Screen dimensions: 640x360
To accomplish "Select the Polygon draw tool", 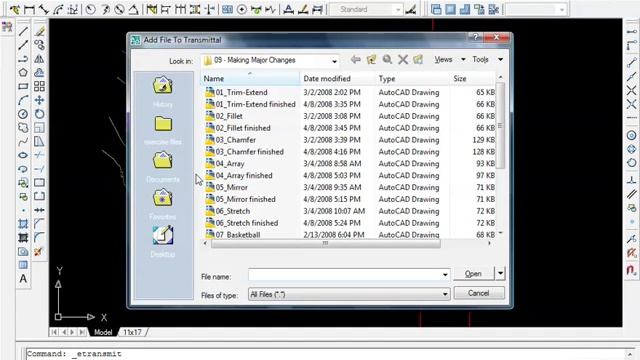I will (x=23, y=73).
